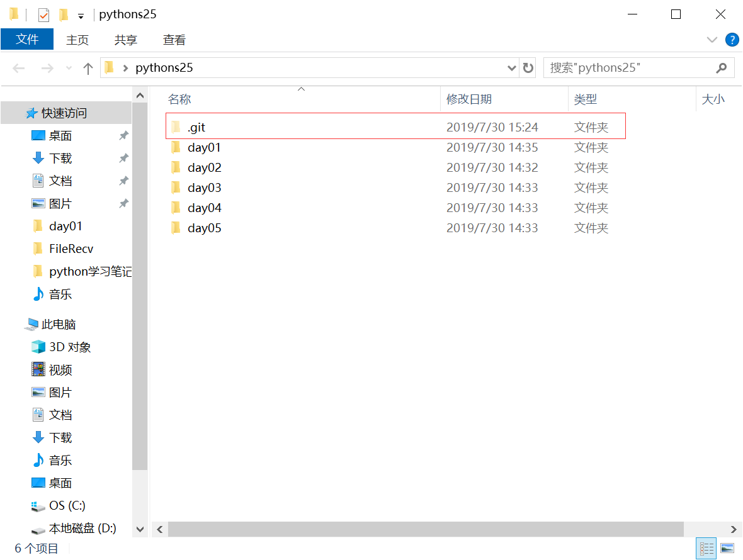
Task: Click the date 2019/7/30 14:32
Action: [x=492, y=167]
